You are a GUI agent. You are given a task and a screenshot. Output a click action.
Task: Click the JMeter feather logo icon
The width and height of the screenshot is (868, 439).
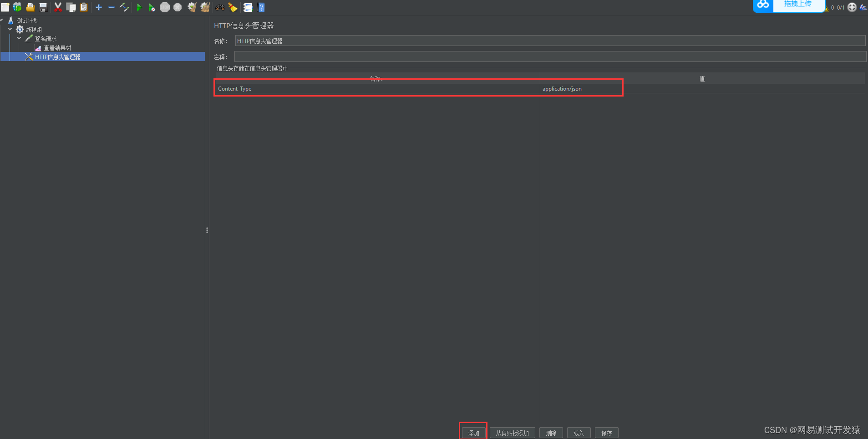[863, 7]
